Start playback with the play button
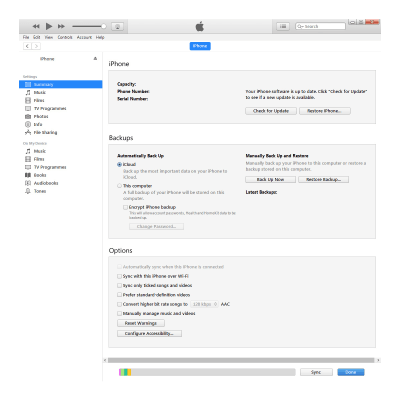The width and height of the screenshot is (400, 400). coord(49,26)
